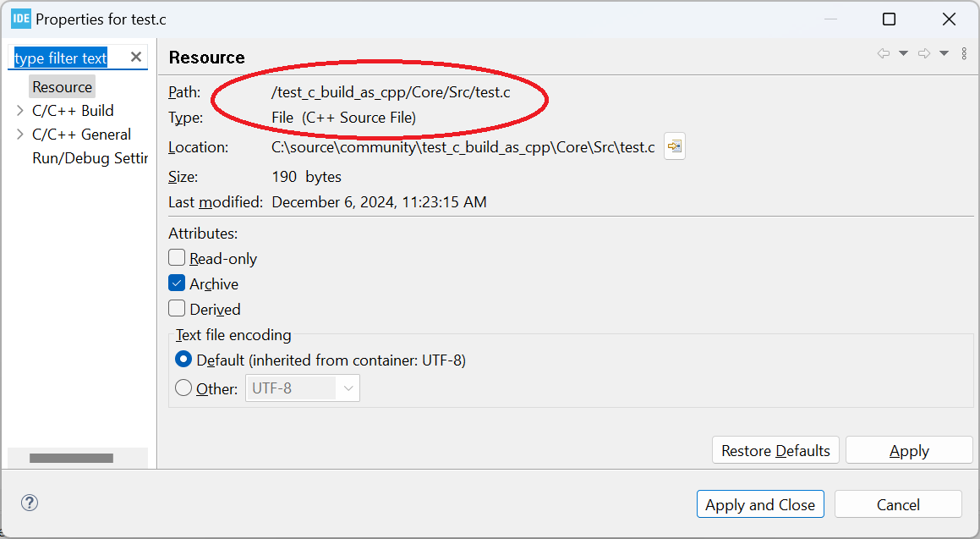This screenshot has width=980, height=539.
Task: Uncheck the Archive attribute
Action: [x=177, y=283]
